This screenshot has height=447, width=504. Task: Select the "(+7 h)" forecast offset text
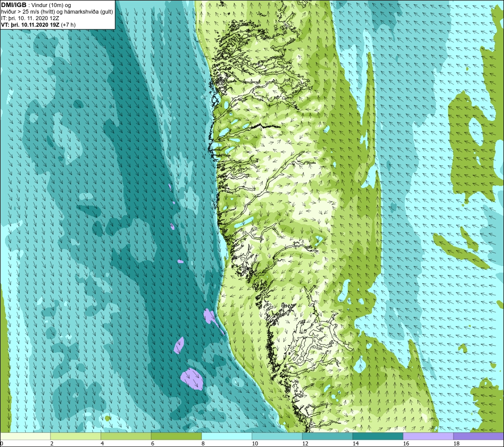click(68, 25)
